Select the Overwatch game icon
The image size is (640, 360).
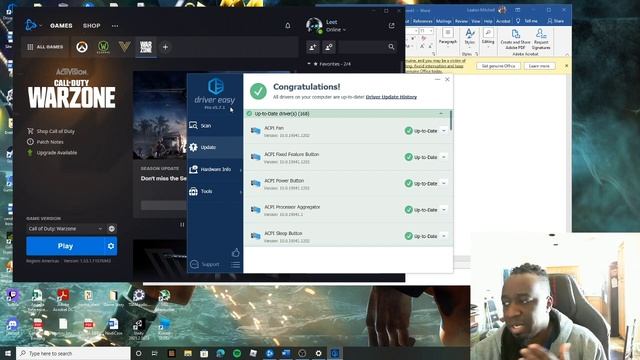pos(82,47)
